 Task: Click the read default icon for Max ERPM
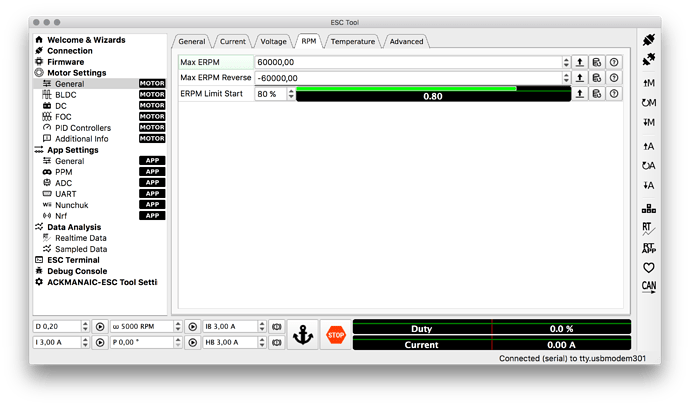pyautogui.click(x=597, y=62)
